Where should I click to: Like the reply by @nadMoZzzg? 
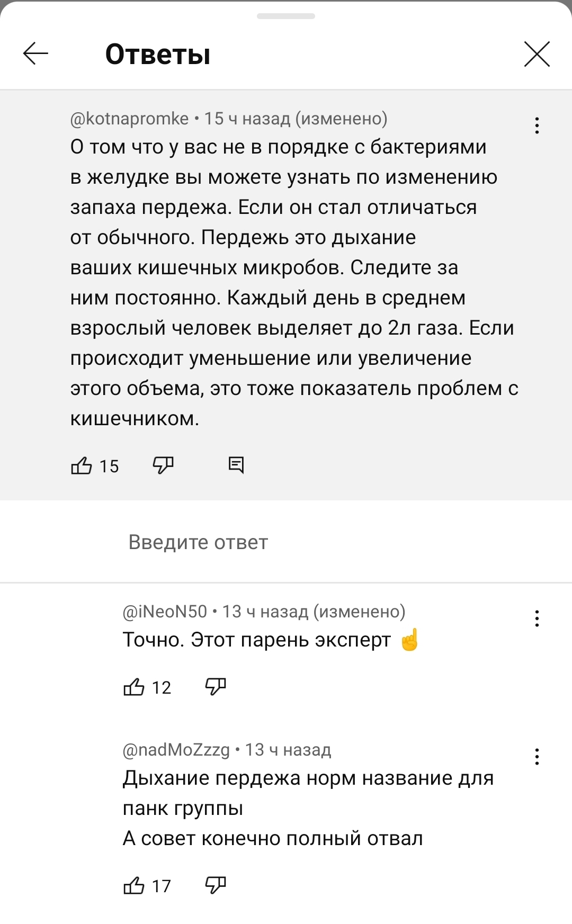coord(134,885)
